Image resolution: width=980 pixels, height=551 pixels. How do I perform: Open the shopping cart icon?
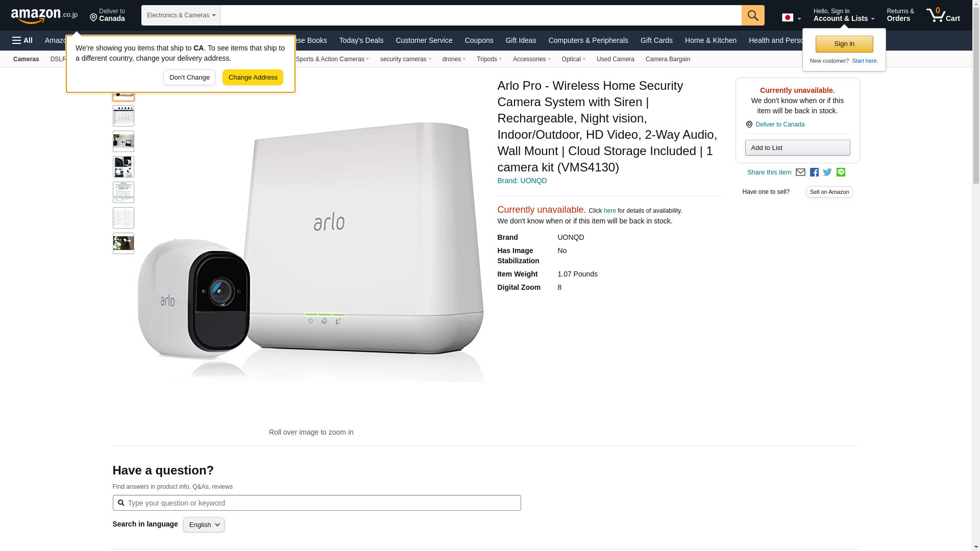pyautogui.click(x=943, y=15)
